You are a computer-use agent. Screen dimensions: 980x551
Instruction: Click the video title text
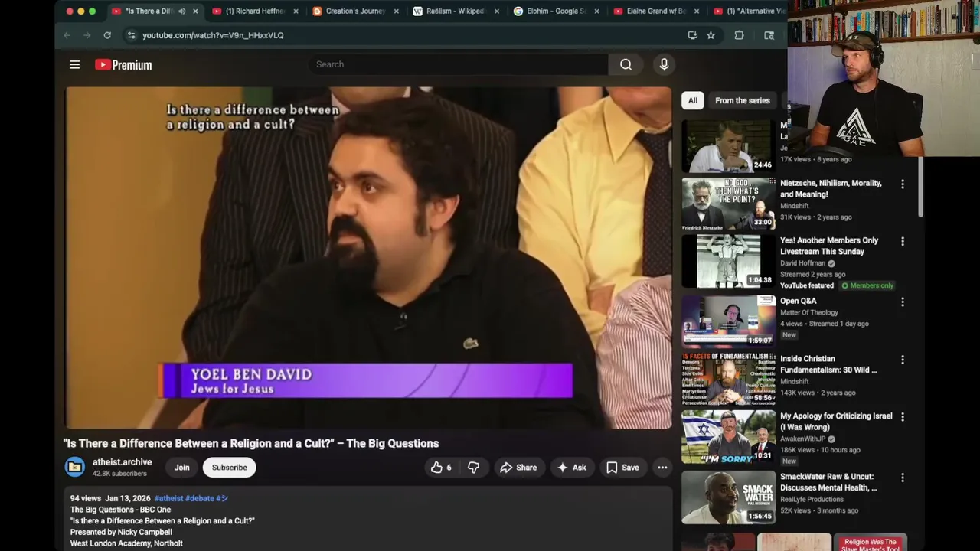tap(251, 443)
